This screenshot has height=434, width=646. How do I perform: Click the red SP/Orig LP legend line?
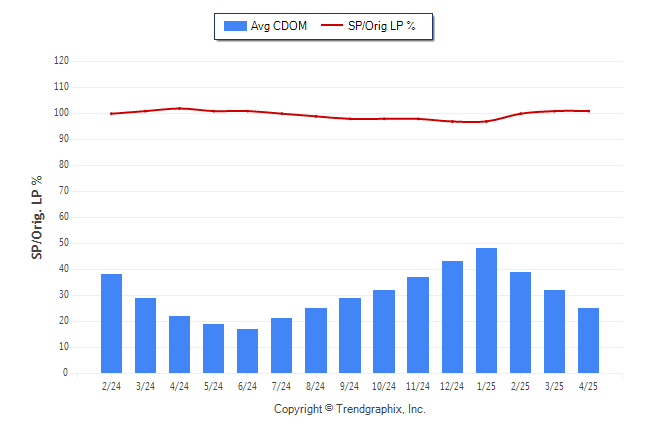(x=332, y=25)
